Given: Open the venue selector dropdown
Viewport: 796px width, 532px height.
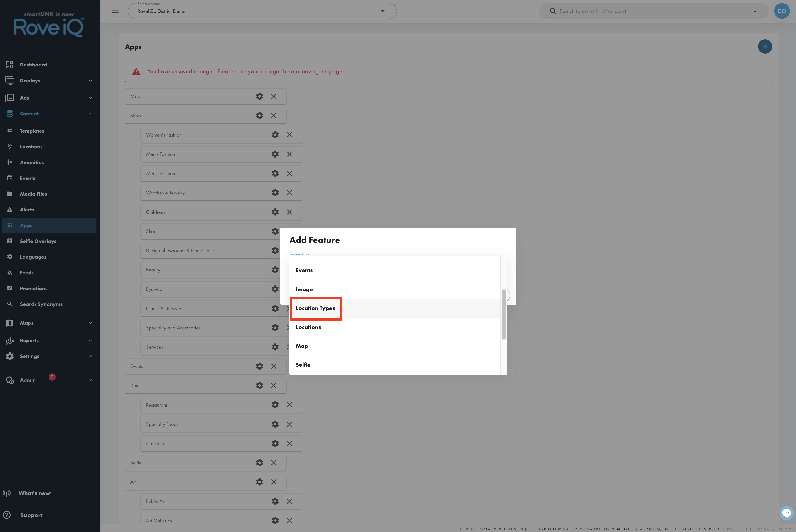Looking at the screenshot, I should coord(262,11).
